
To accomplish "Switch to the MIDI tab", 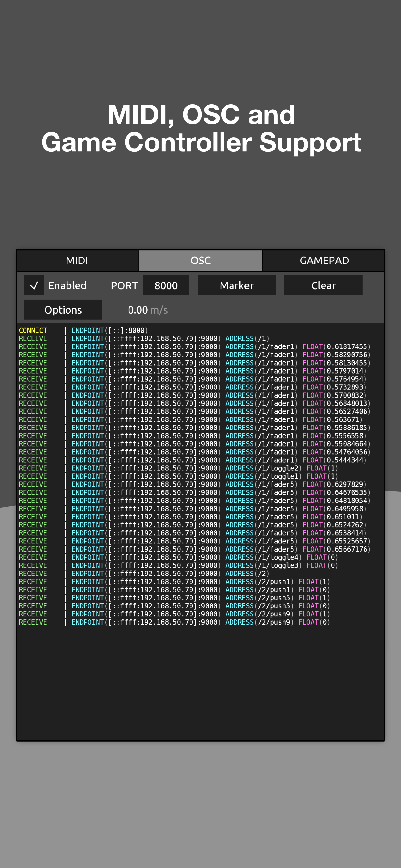I will point(77,261).
